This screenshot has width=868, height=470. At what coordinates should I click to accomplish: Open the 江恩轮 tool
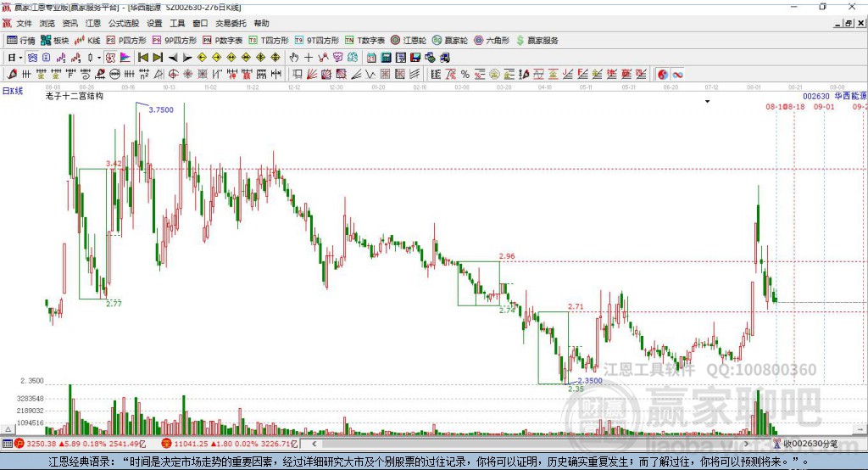(409, 41)
